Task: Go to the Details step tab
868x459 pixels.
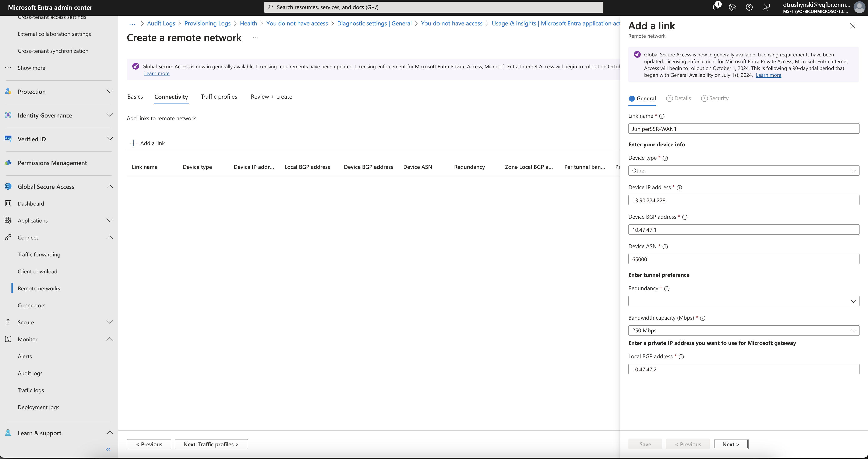Action: [x=679, y=98]
